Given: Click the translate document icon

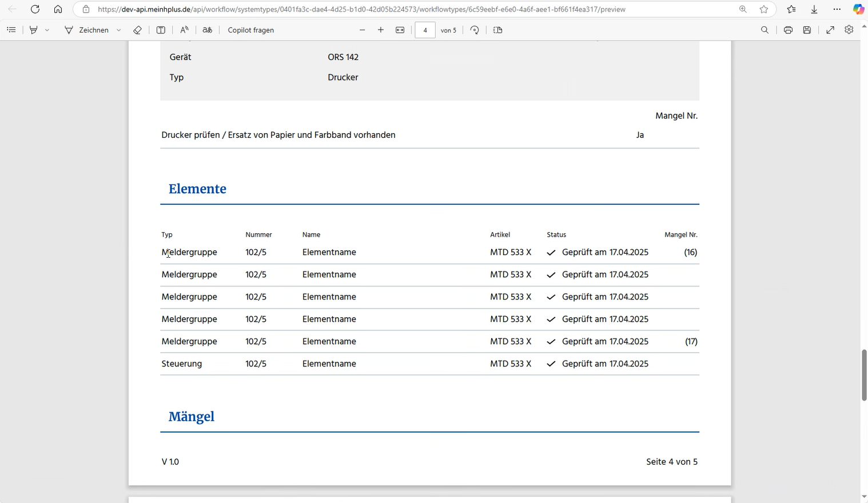Looking at the screenshot, I should [207, 30].
